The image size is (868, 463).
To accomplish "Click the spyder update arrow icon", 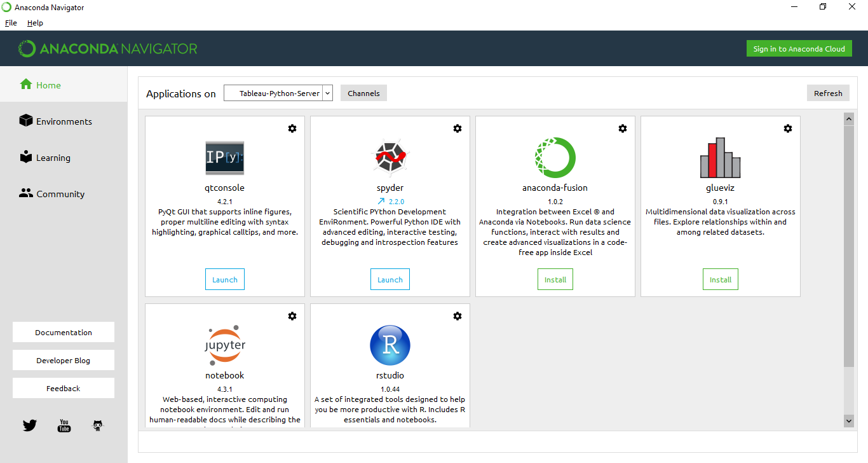I will click(381, 202).
